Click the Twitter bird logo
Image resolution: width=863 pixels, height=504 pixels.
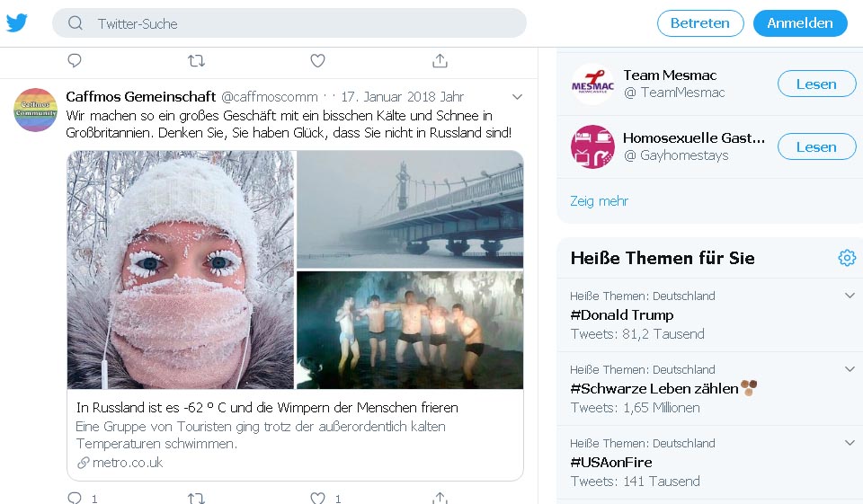17,23
